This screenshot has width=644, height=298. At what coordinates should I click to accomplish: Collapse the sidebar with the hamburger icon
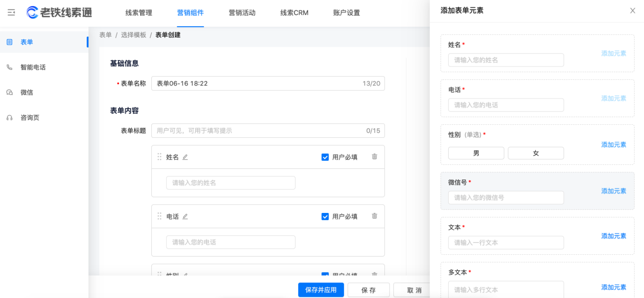12,13
